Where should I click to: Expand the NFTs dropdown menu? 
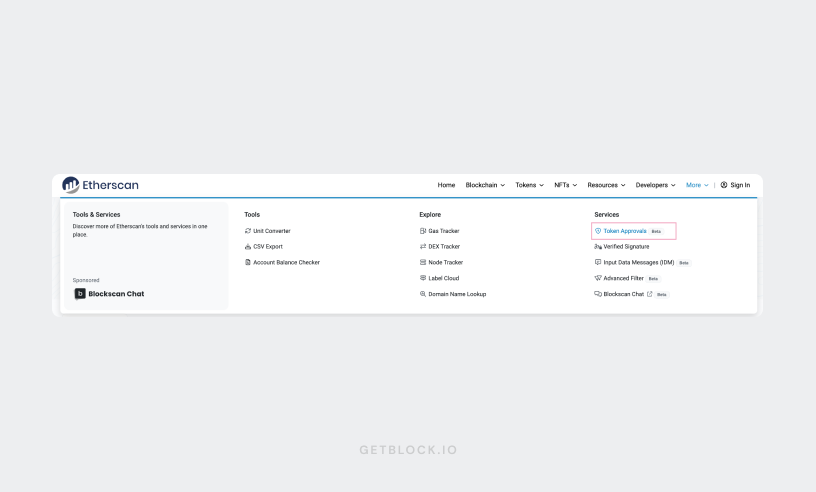pyautogui.click(x=566, y=185)
